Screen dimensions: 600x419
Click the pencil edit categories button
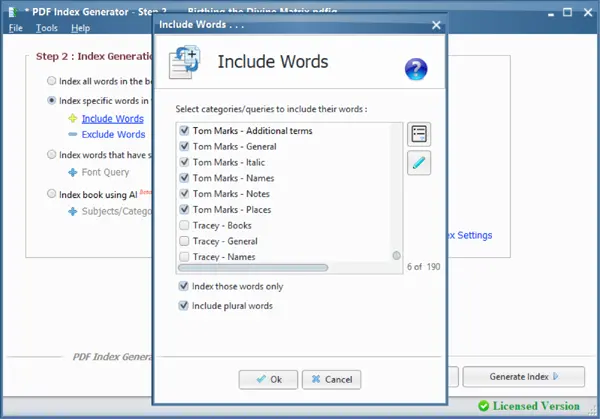pos(419,163)
